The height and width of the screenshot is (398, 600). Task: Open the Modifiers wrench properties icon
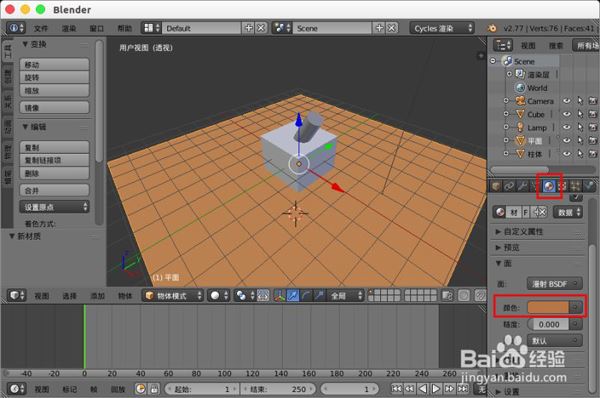[522, 186]
